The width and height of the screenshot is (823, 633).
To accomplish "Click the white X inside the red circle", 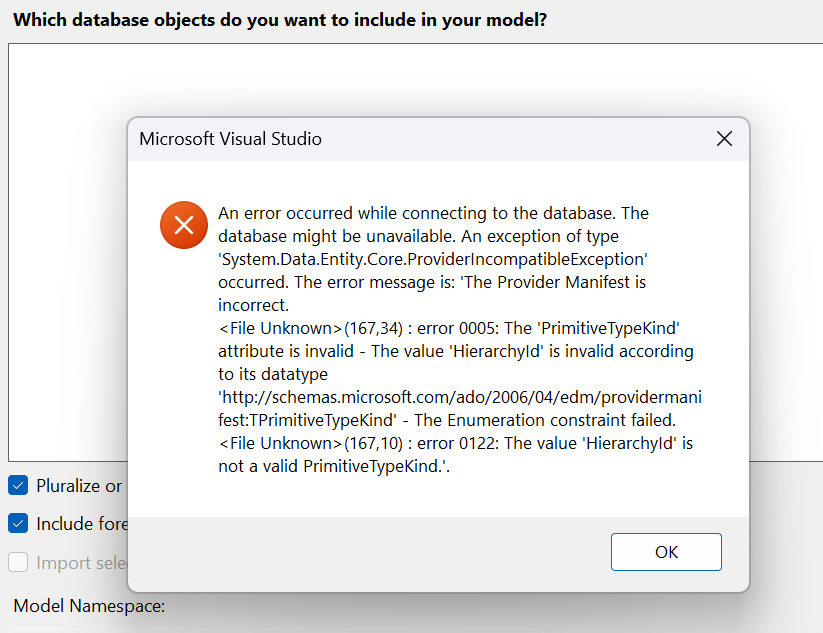I will pyautogui.click(x=183, y=225).
